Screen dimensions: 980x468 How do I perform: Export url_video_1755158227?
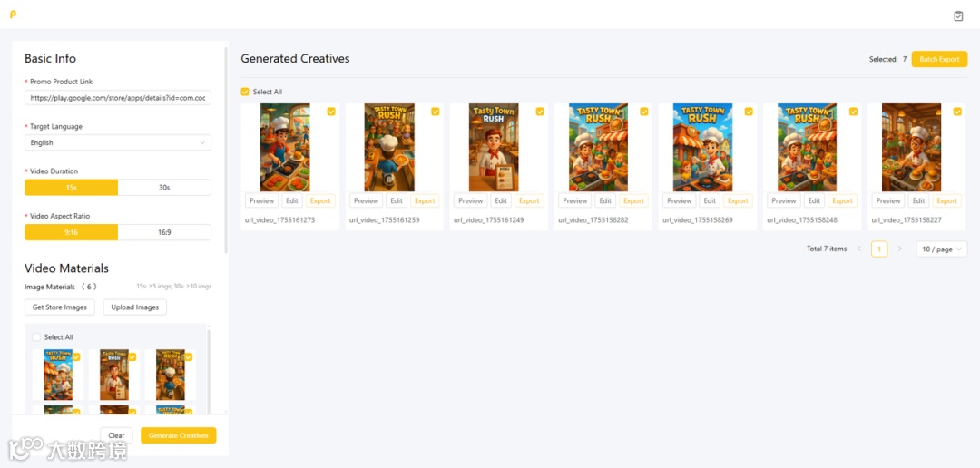click(946, 200)
